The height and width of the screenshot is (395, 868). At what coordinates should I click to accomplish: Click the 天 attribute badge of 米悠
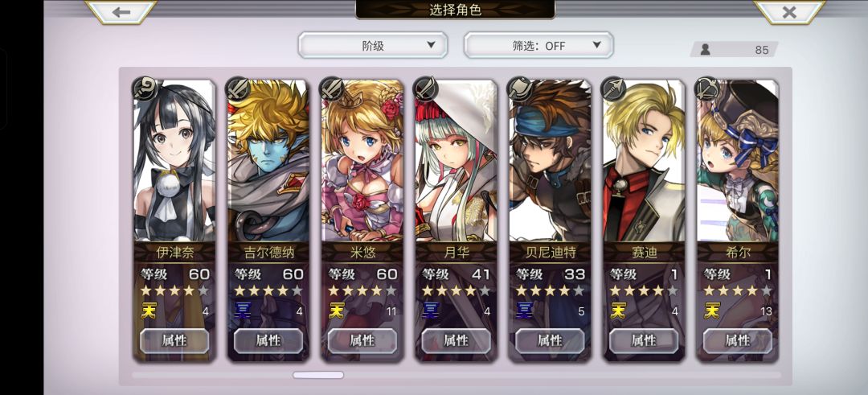coord(336,311)
